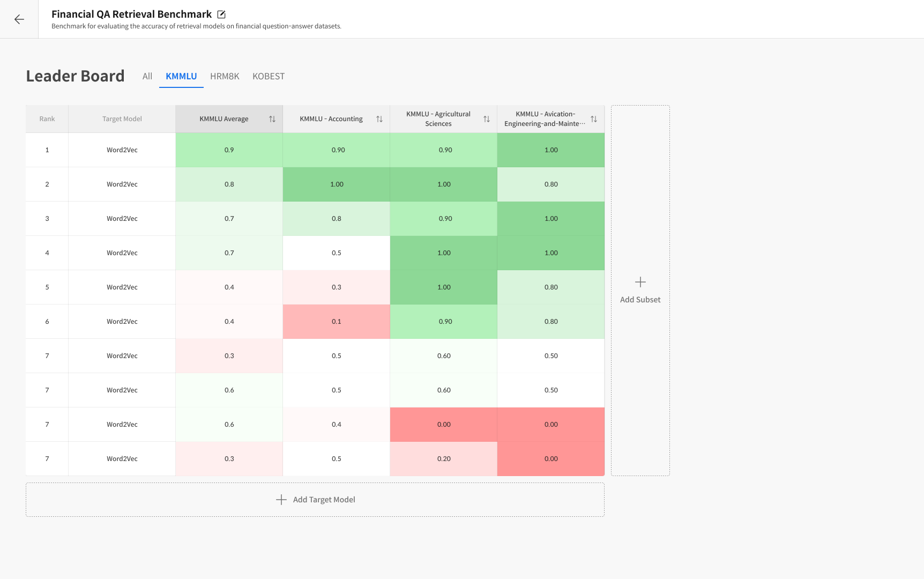
Task: Click the Rank column header
Action: coord(47,119)
